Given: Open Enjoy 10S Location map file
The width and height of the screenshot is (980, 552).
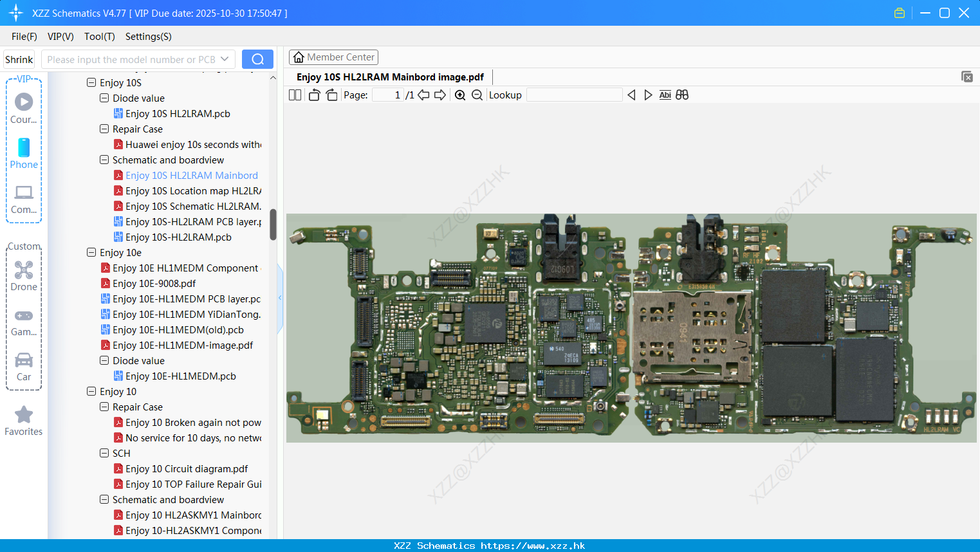Looking at the screenshot, I should point(187,190).
